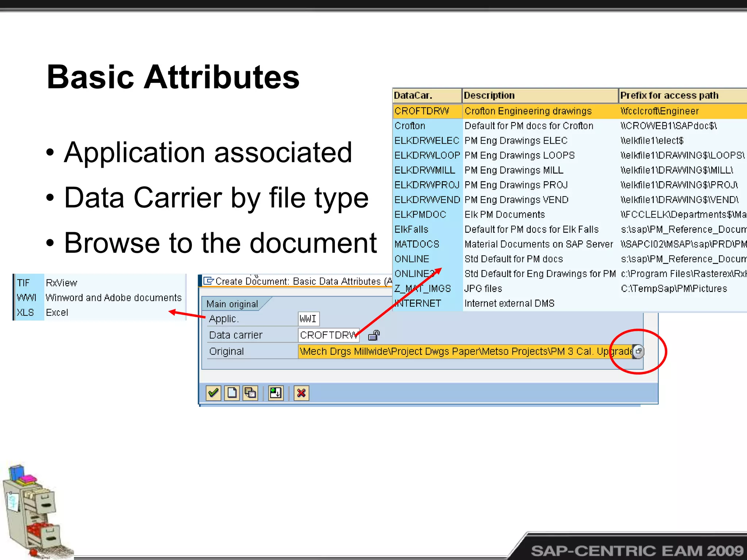The height and width of the screenshot is (560, 747).
Task: Click the Applic. input field containing WWI
Action: tap(309, 319)
